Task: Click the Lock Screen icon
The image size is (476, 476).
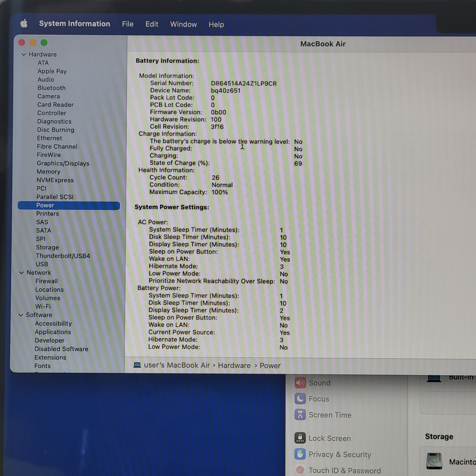Action: (300, 438)
